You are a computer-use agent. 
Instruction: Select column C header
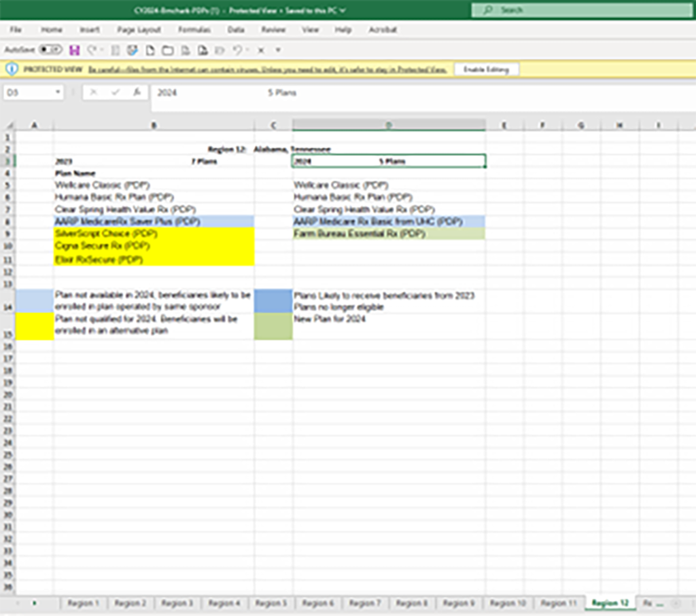(273, 126)
